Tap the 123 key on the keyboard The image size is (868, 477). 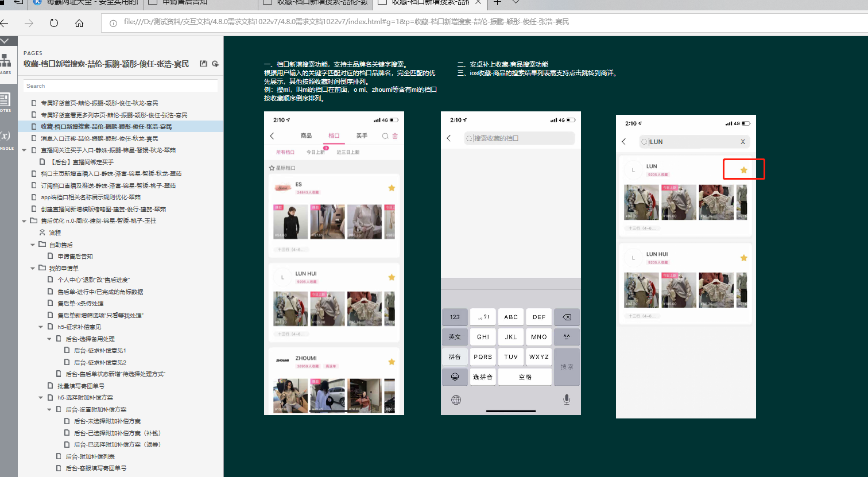click(x=455, y=317)
